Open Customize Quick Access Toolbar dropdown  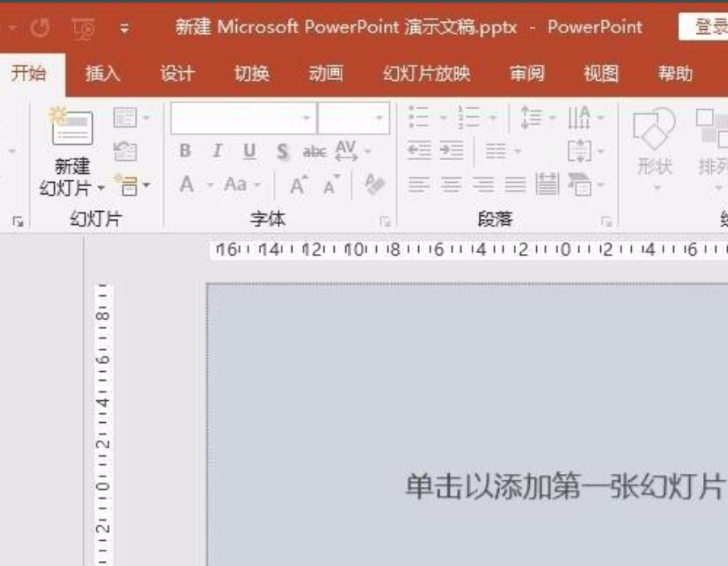[x=125, y=28]
